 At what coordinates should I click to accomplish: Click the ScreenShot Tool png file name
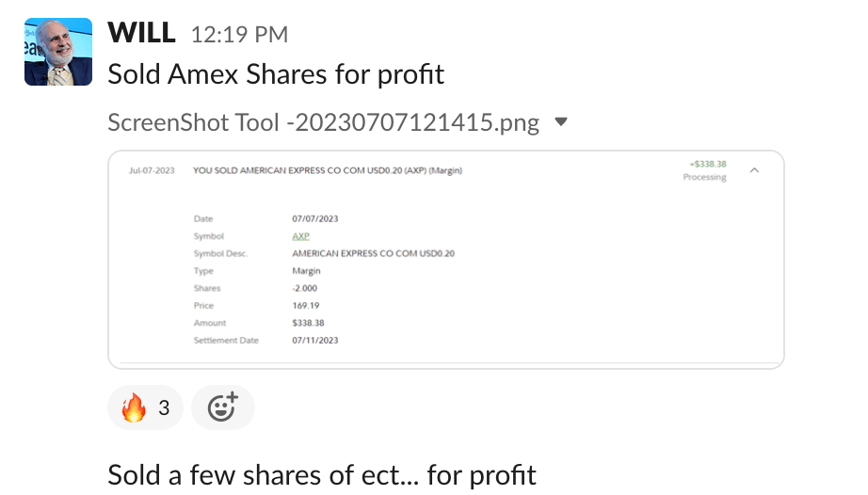[x=323, y=122]
